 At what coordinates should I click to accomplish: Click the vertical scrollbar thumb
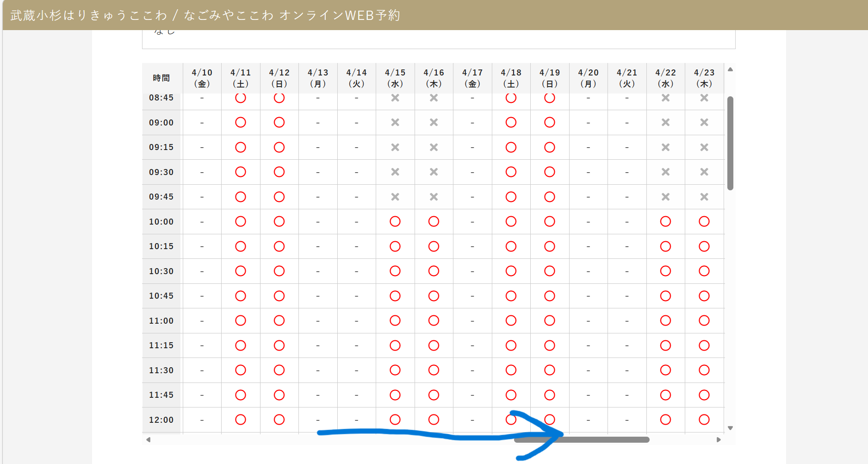coord(730,143)
